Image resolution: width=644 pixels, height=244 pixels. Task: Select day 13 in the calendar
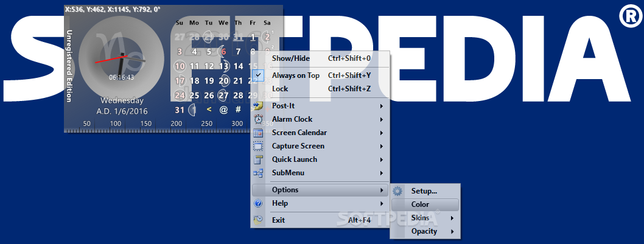pos(223,66)
